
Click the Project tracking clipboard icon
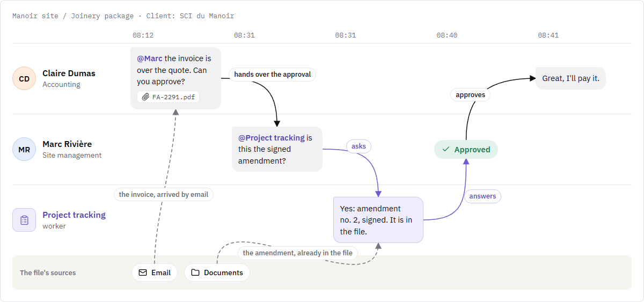pyautogui.click(x=24, y=220)
